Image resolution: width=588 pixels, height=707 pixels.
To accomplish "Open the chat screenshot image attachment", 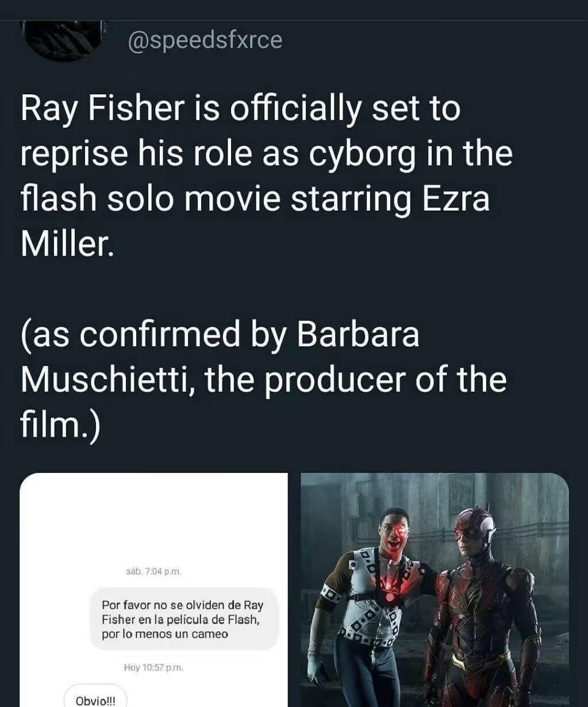I will 153,590.
